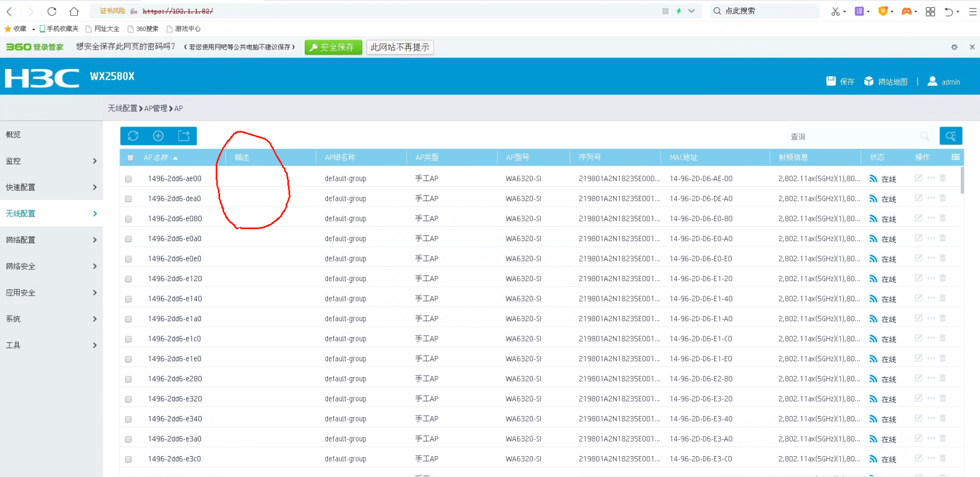Expand the 监控 sidebar menu
This screenshot has height=477, width=980.
click(x=51, y=161)
